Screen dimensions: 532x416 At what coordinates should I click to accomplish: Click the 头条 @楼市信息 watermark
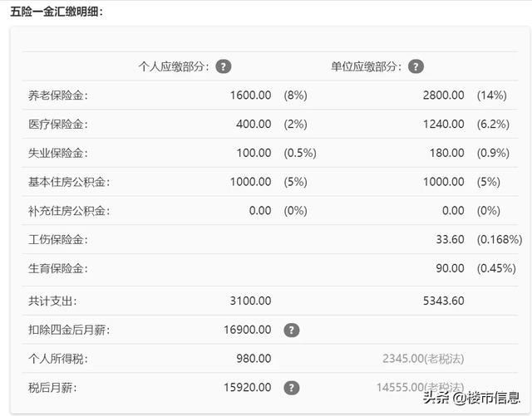tap(471, 397)
